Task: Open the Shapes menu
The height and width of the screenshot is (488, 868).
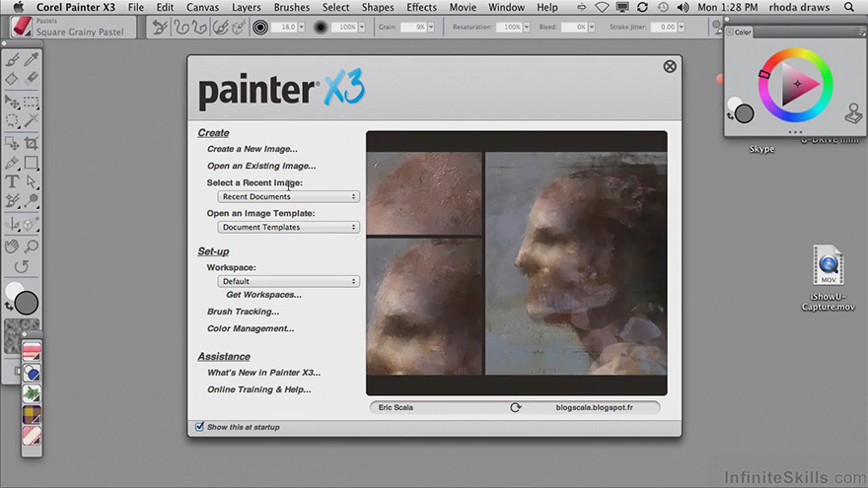Action: [x=378, y=7]
